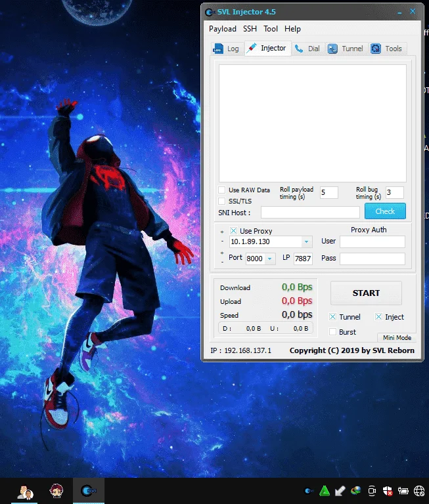Remove the port with the minus sign below Port

[x=222, y=262]
